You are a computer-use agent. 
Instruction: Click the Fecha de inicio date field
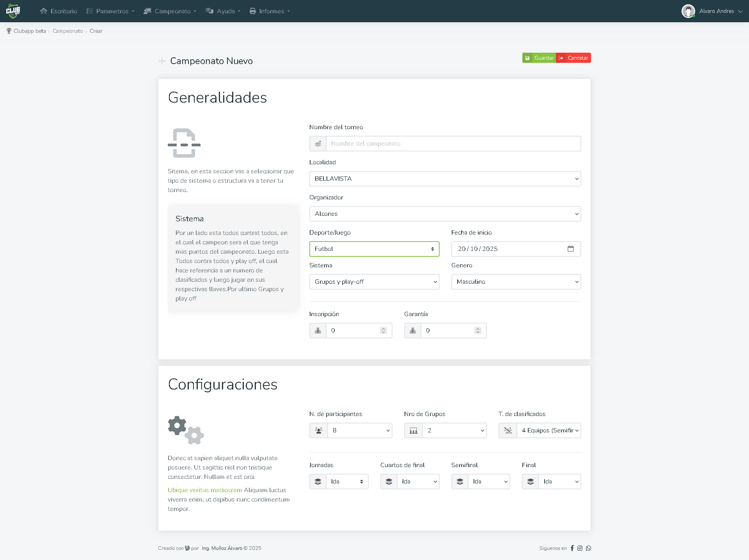click(516, 249)
